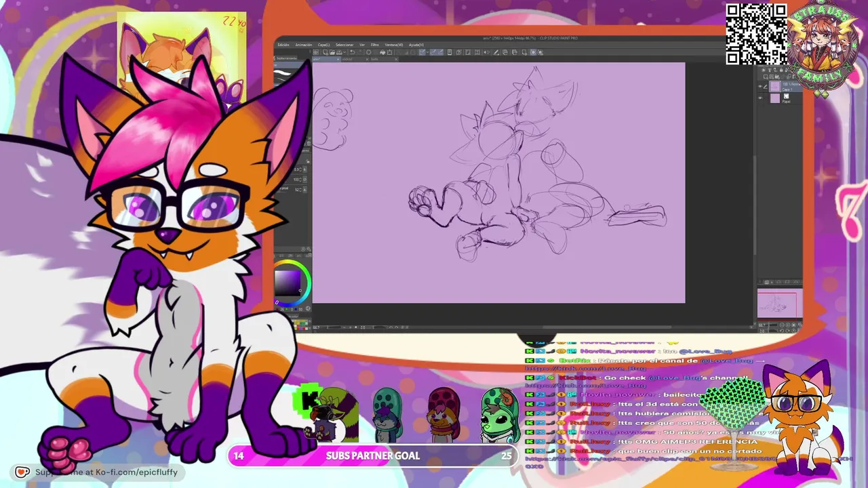Open the Seleccionar menu
Screen dimensions: 868x488
pos(344,45)
